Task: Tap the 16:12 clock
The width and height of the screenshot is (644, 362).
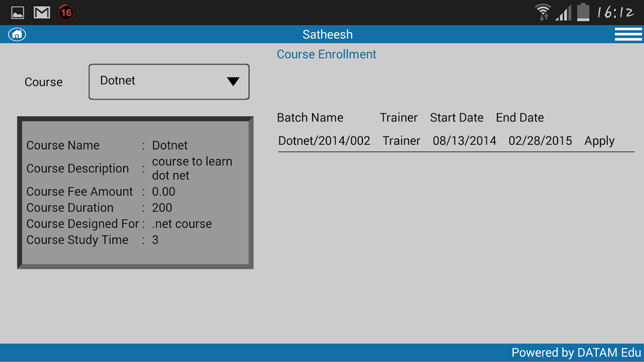Action: pyautogui.click(x=616, y=12)
